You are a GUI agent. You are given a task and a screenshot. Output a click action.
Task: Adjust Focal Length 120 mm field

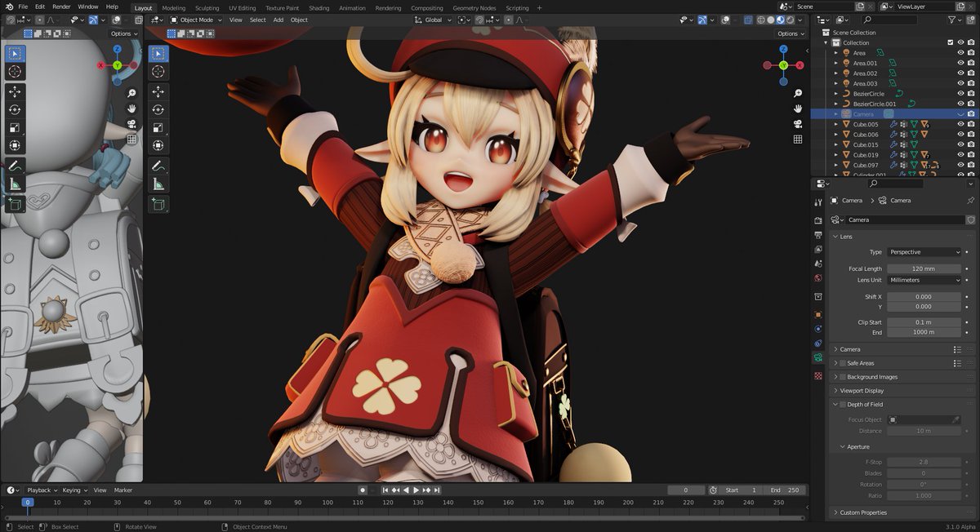tap(924, 268)
